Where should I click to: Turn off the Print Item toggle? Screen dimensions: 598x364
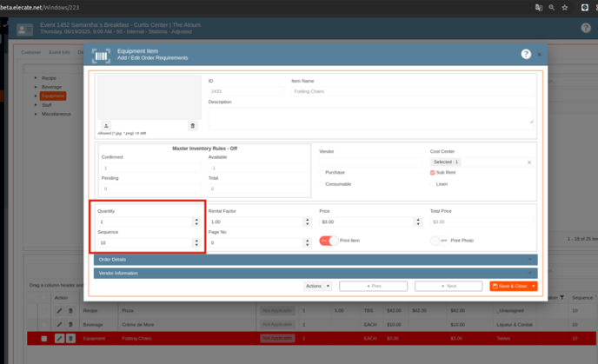click(329, 240)
